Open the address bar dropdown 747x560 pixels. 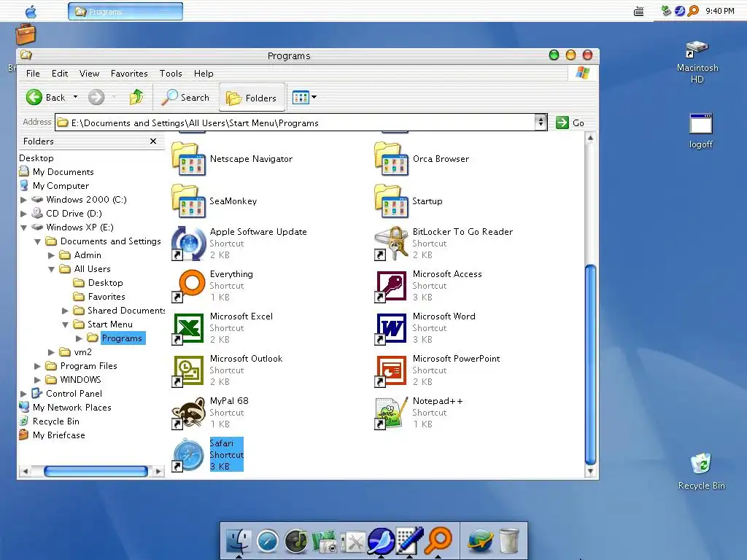coord(541,122)
